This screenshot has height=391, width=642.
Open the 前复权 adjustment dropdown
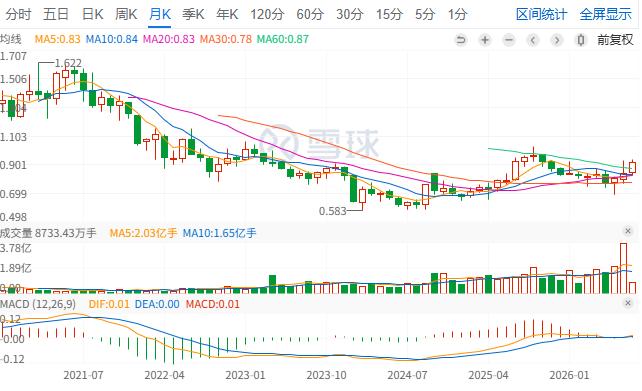615,40
